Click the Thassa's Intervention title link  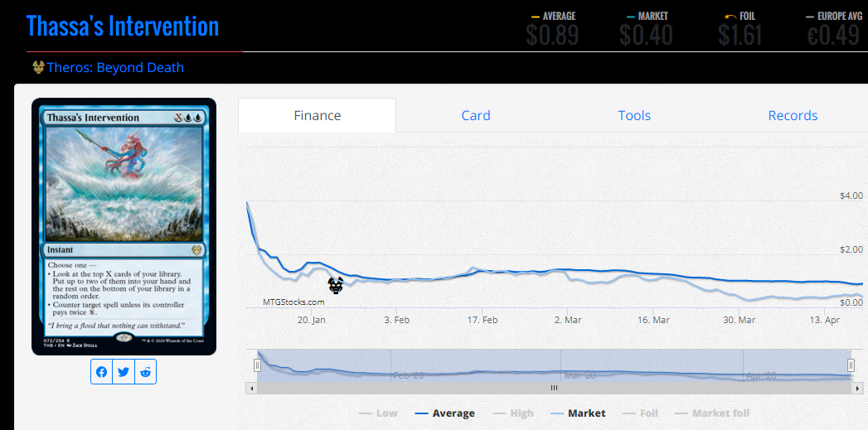123,26
